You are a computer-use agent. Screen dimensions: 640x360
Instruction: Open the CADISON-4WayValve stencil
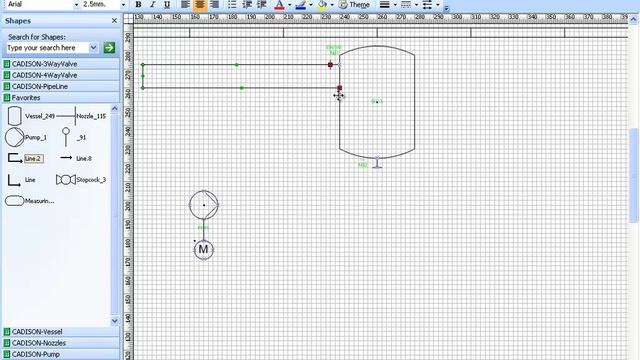point(61,75)
